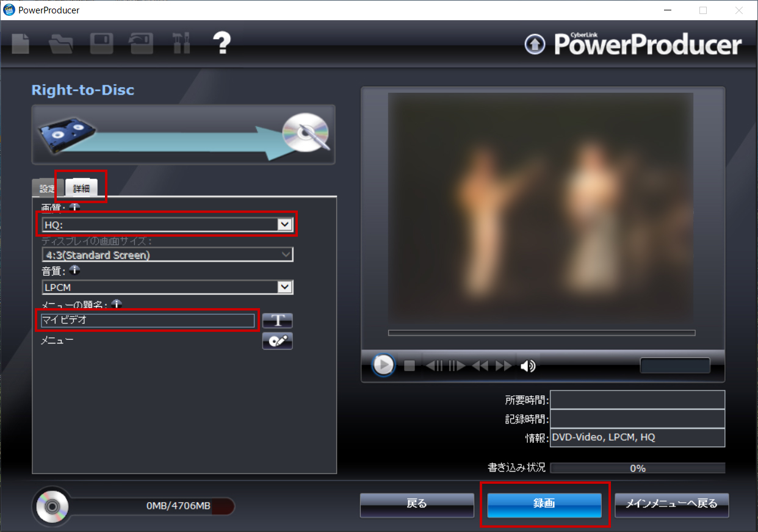Play the preview video
The height and width of the screenshot is (532, 758).
point(383,365)
